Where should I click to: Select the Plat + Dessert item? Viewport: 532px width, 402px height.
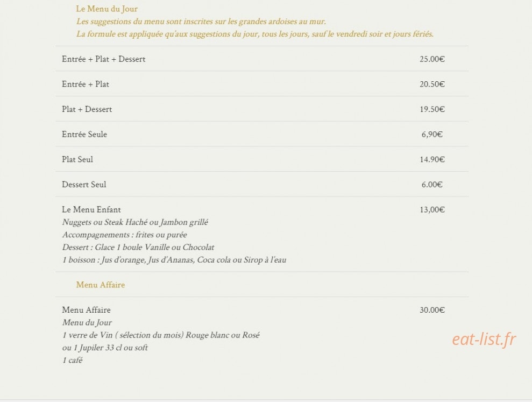click(87, 109)
